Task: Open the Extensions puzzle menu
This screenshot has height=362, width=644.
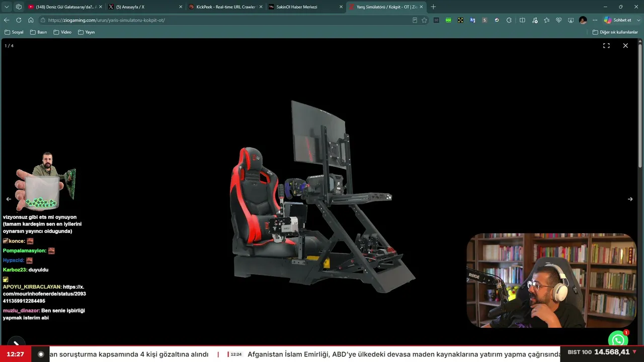Action: click(509, 20)
